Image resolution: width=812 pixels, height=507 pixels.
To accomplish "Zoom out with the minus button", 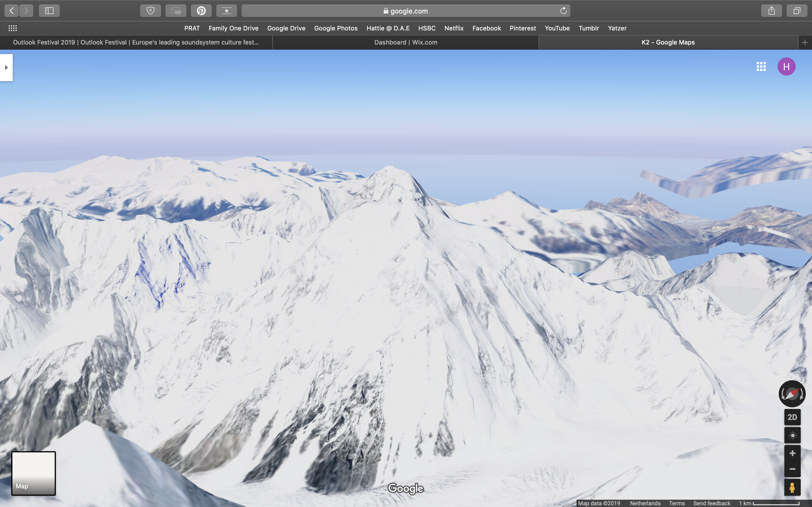I will [x=792, y=469].
